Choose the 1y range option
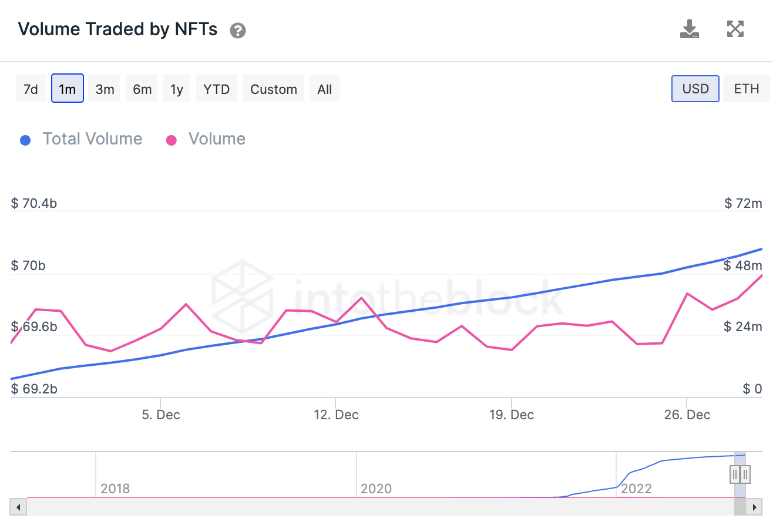 pos(176,88)
